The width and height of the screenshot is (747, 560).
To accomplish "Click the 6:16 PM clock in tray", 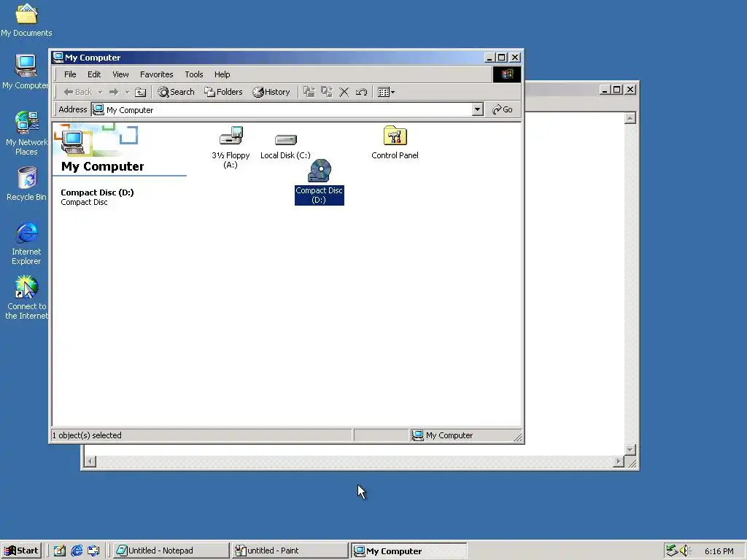I will point(719,551).
